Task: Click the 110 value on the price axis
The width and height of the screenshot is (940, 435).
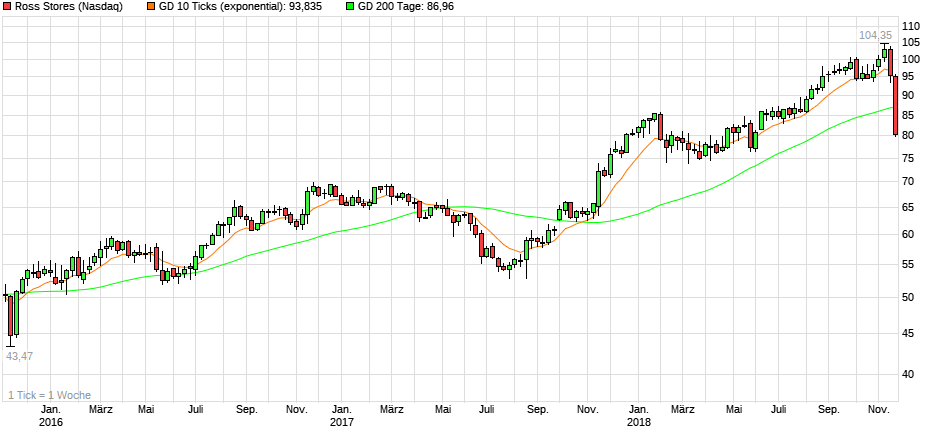Action: (x=911, y=26)
